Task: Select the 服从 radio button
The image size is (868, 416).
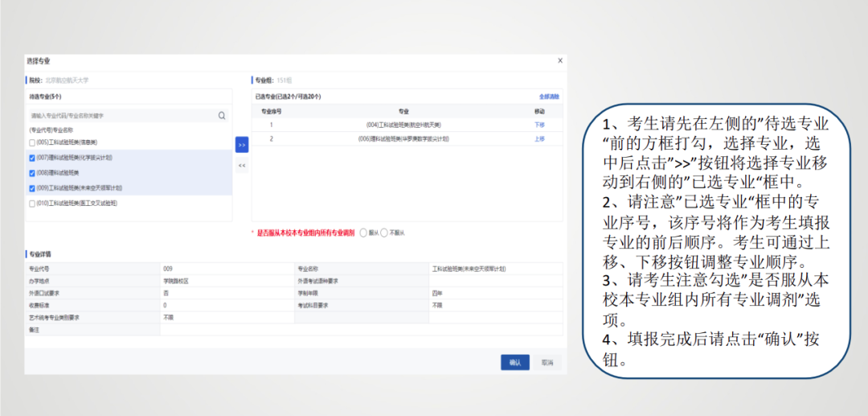Action: click(364, 233)
